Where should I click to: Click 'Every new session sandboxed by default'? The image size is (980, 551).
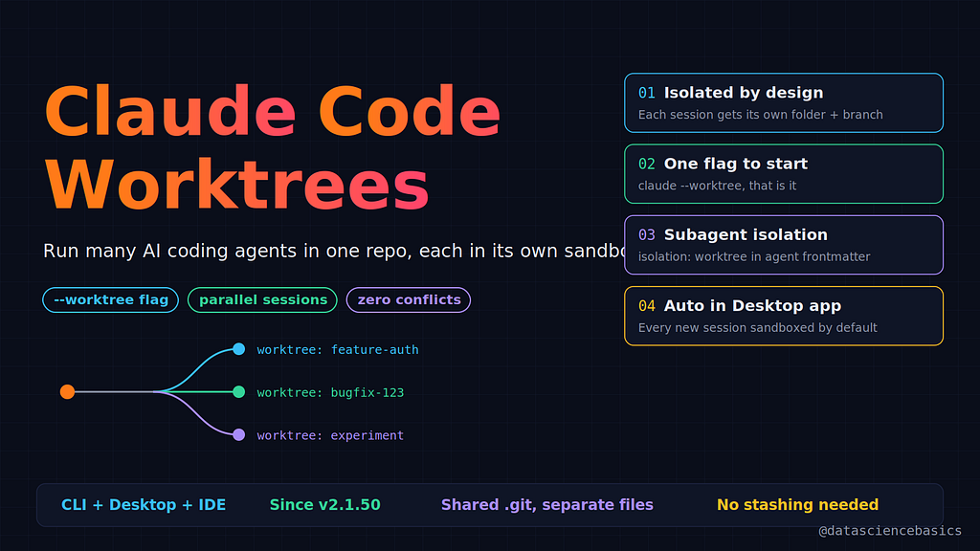click(758, 328)
